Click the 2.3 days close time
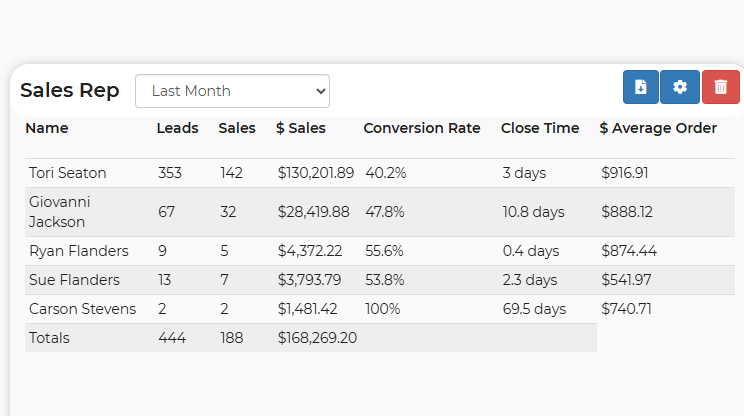 530,280
